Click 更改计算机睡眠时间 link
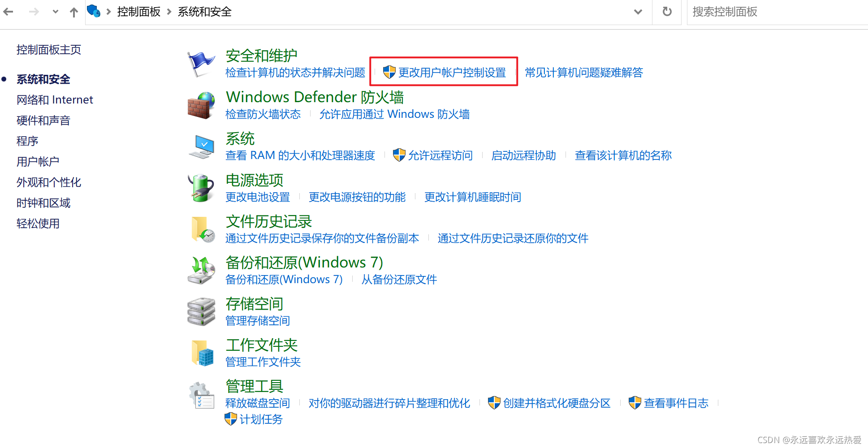The width and height of the screenshot is (868, 448). click(473, 197)
